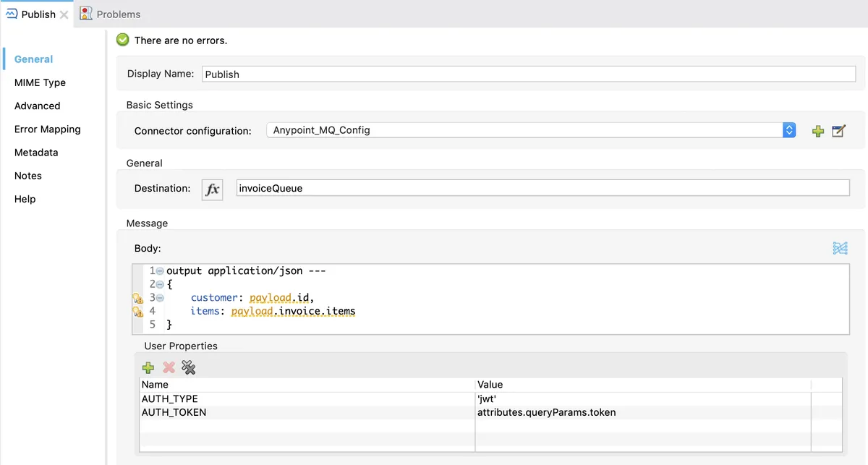This screenshot has height=465, width=868.
Task: Select the AUTH_TOKEN name cell
Action: [307, 412]
